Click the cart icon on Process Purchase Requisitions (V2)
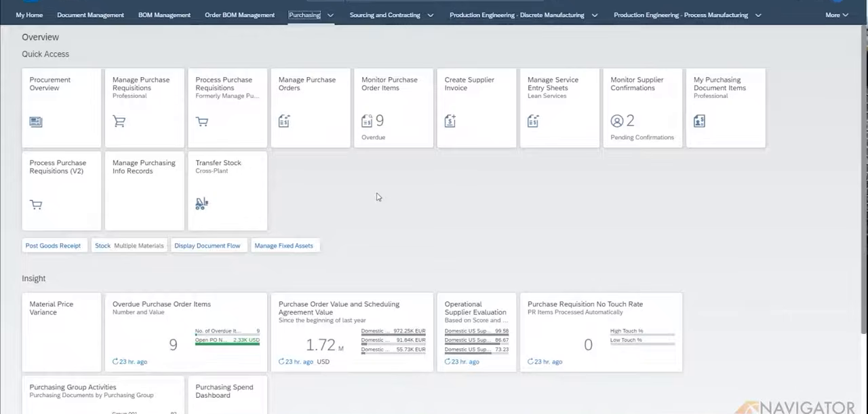This screenshot has height=414, width=868. point(36,204)
